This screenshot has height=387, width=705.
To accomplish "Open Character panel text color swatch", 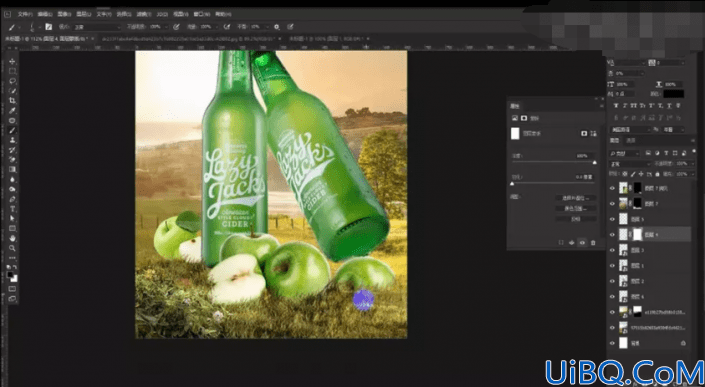I will coord(674,94).
